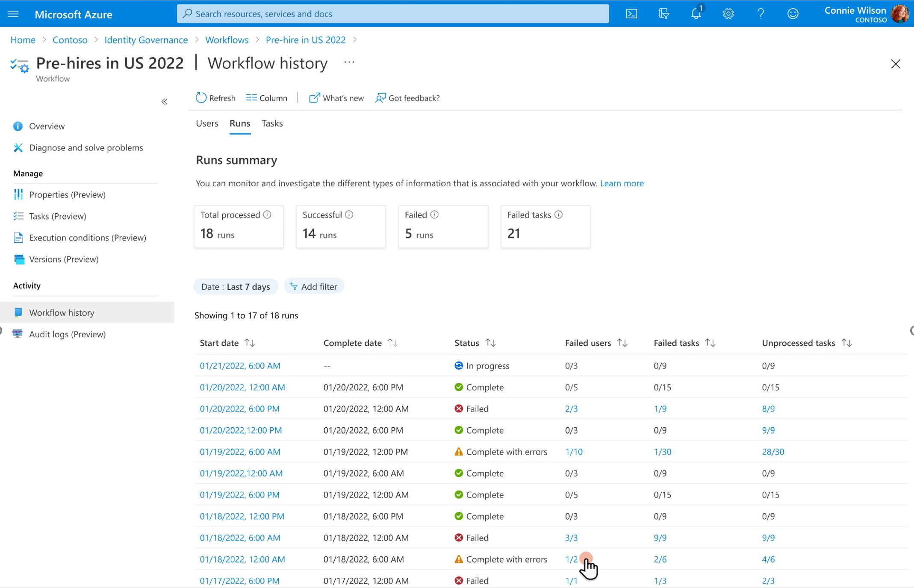Viewport: 914px width, 588px height.
Task: Click the Failed tasks sort expander
Action: click(x=709, y=342)
